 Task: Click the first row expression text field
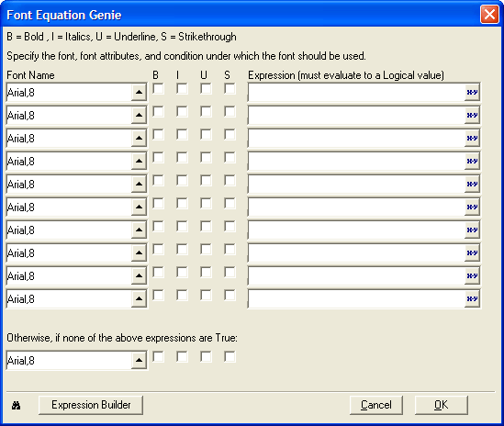(x=356, y=93)
